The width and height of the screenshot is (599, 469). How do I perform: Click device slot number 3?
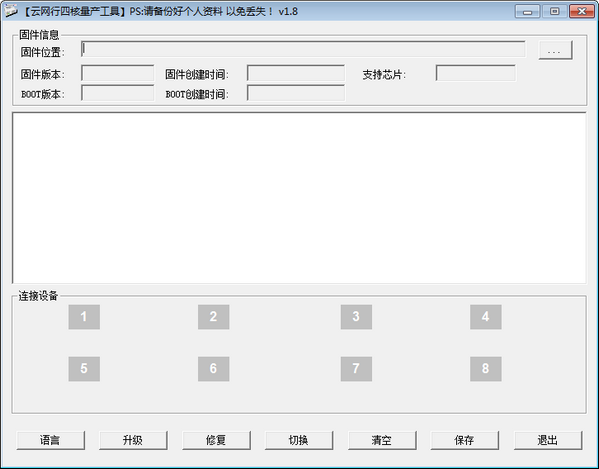click(x=356, y=317)
